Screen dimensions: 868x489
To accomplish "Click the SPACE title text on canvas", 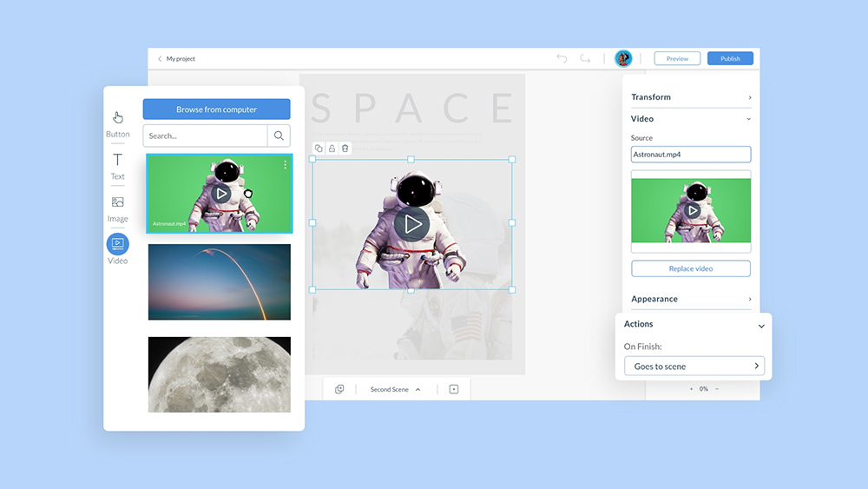I will click(412, 108).
